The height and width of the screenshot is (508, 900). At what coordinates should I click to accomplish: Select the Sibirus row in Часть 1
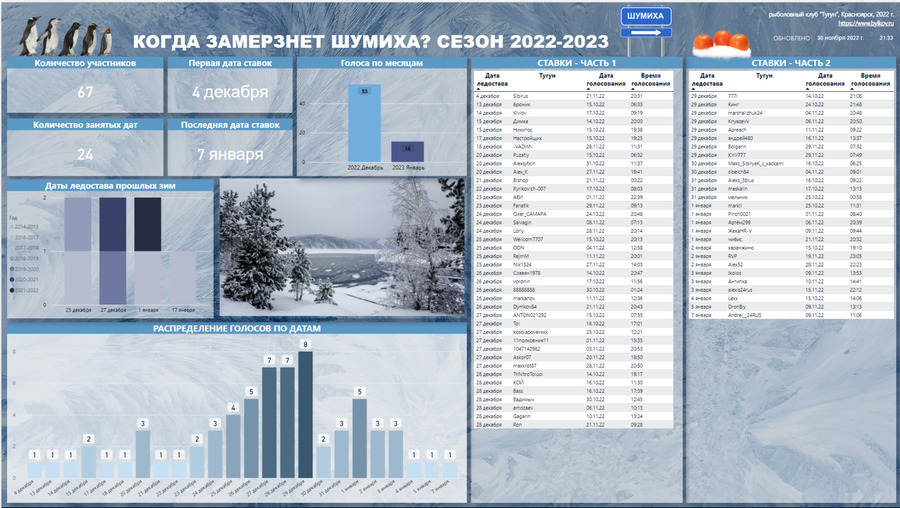pyautogui.click(x=573, y=96)
